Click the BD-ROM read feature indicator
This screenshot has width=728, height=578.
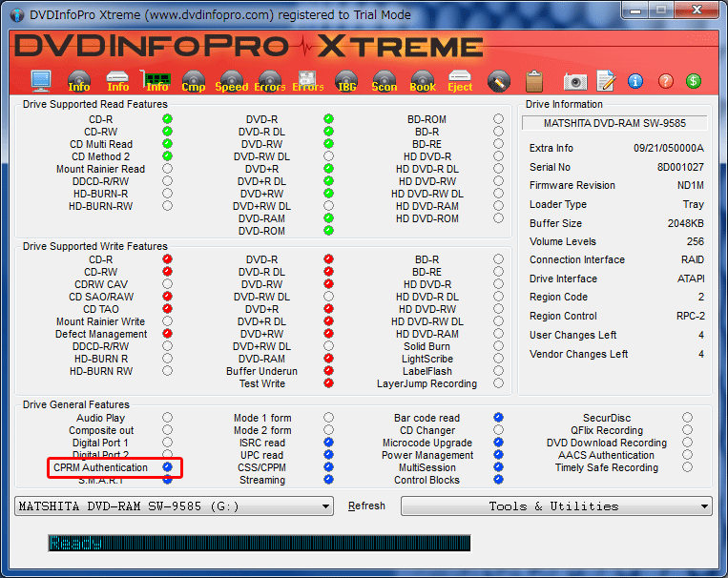coord(498,119)
